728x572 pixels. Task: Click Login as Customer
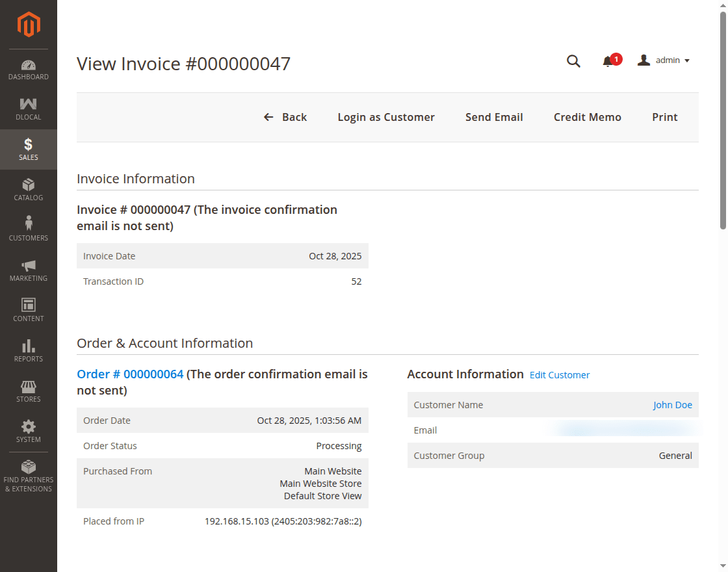click(x=386, y=117)
